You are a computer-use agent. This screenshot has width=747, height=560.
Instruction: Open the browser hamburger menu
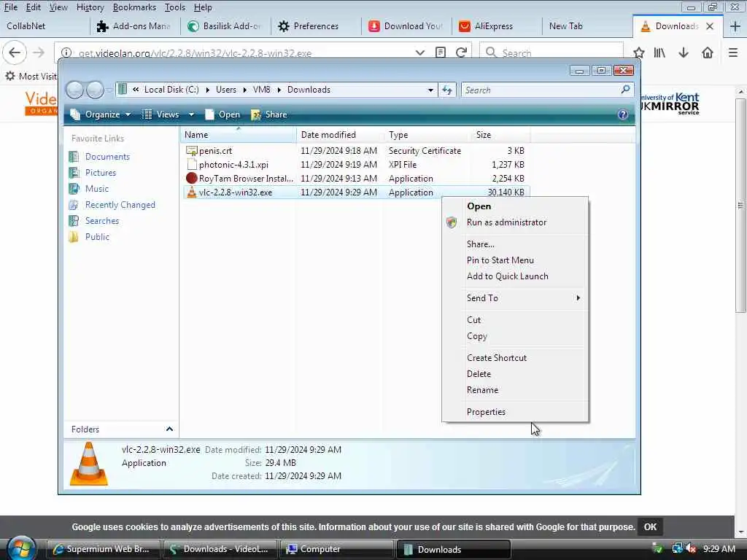733,52
